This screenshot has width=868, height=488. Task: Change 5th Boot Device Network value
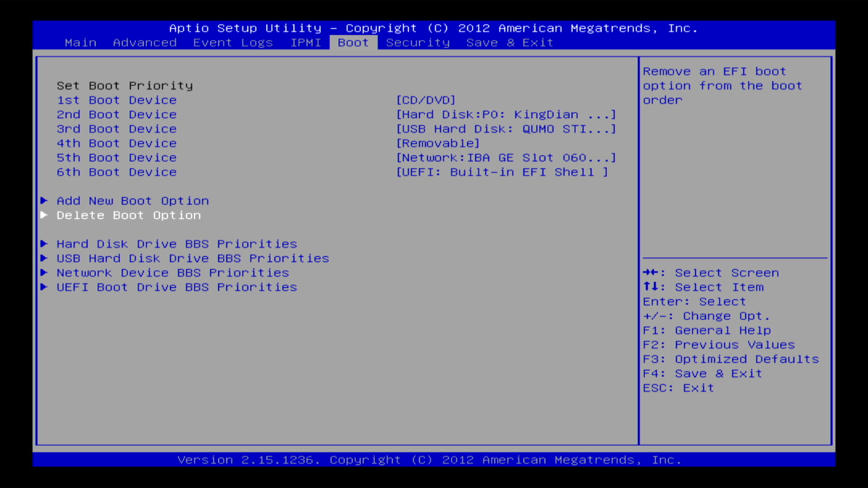506,158
